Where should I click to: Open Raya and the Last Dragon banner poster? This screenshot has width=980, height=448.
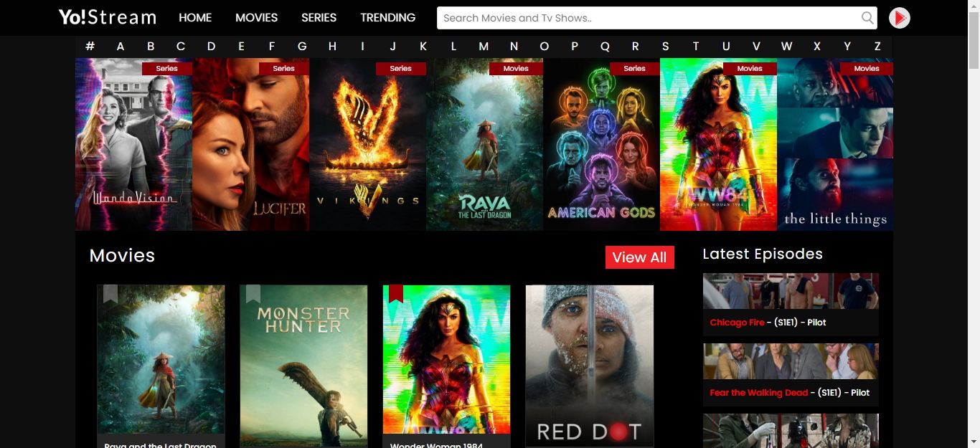[x=484, y=144]
